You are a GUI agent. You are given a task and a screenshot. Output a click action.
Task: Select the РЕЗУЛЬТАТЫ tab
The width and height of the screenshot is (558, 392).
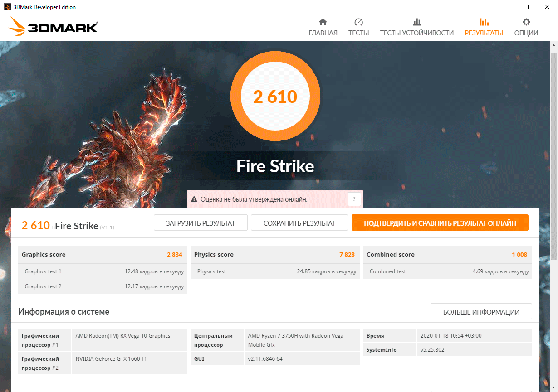pyautogui.click(x=484, y=27)
